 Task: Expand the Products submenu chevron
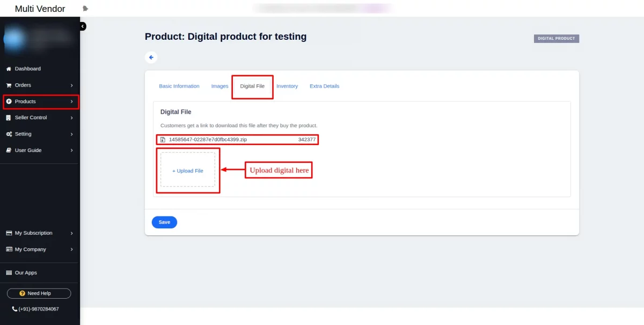coord(72,102)
